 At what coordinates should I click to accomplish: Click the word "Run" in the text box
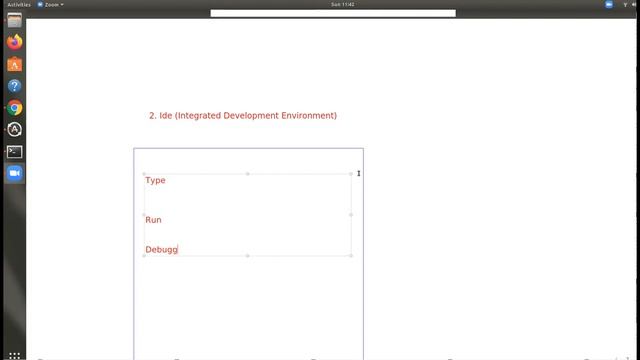(153, 220)
